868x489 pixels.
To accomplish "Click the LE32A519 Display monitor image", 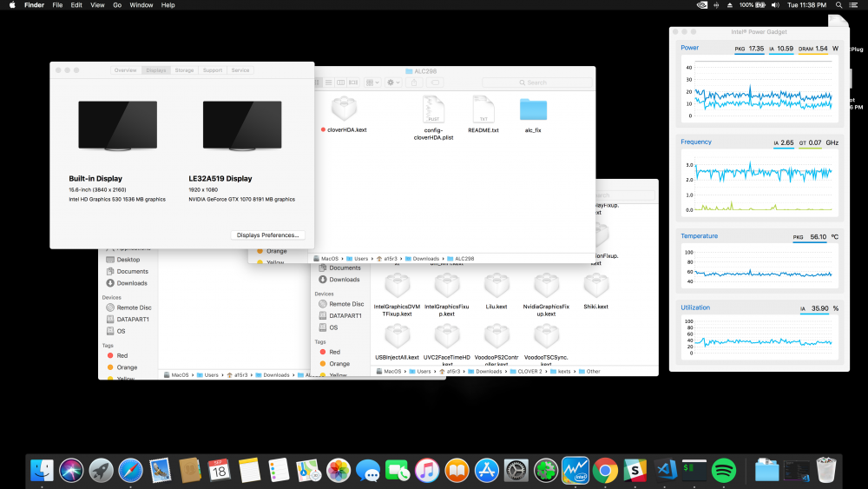I will [x=242, y=125].
